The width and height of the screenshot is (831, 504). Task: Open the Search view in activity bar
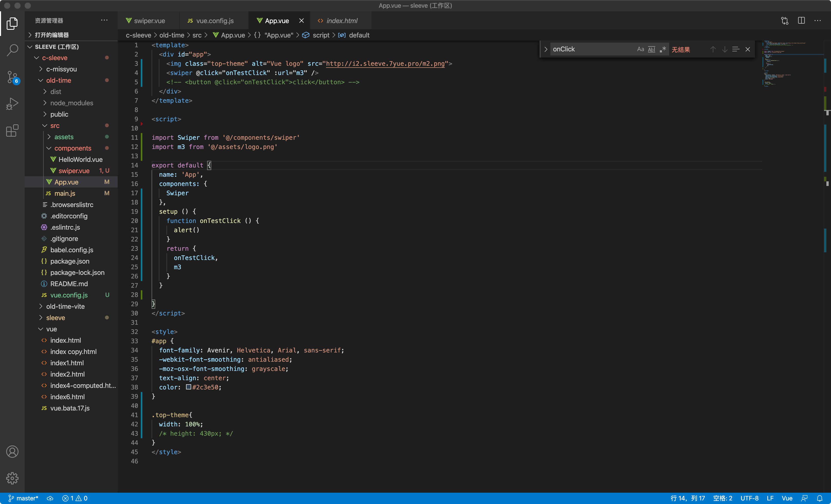point(12,50)
